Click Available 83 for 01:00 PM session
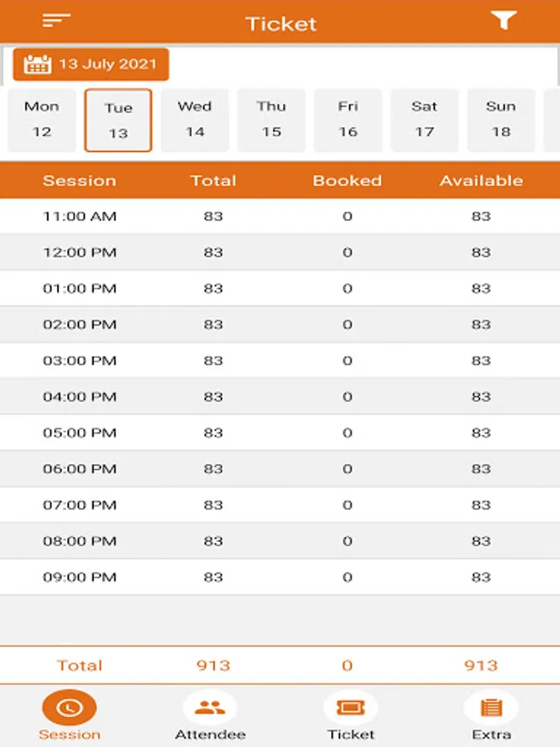The image size is (560, 747). pyautogui.click(x=481, y=288)
